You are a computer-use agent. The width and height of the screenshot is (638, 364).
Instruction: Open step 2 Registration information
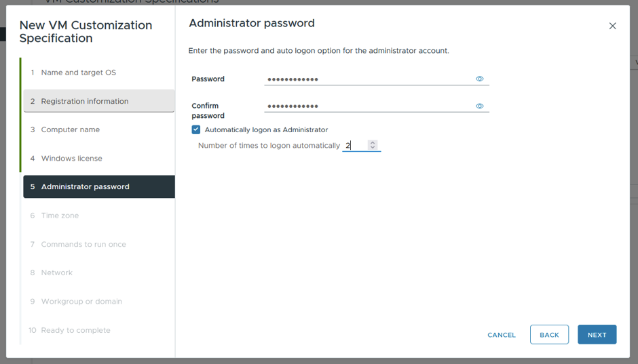tap(99, 101)
